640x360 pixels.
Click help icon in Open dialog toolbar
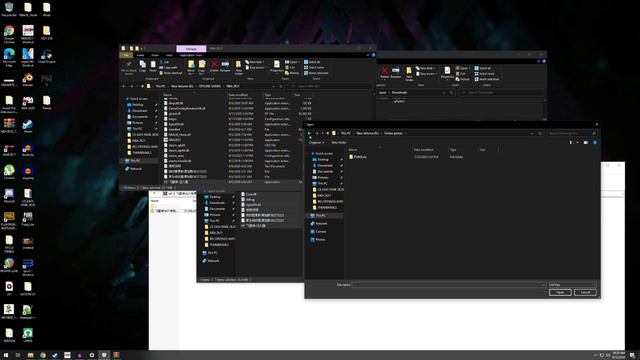click(x=595, y=142)
